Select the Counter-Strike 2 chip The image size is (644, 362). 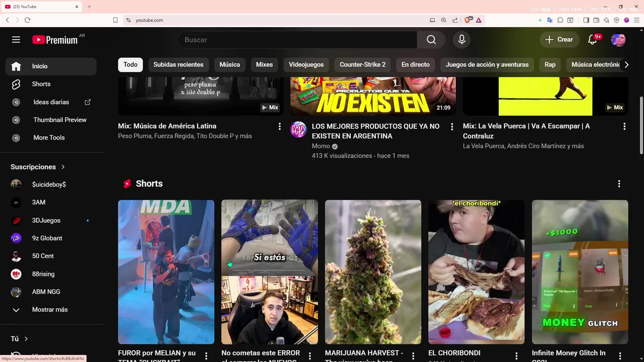tap(363, 65)
